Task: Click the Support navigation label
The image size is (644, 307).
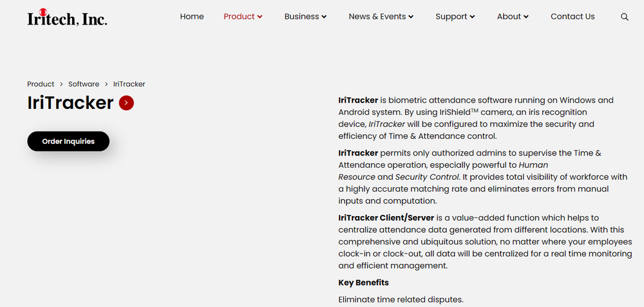Action: point(451,17)
